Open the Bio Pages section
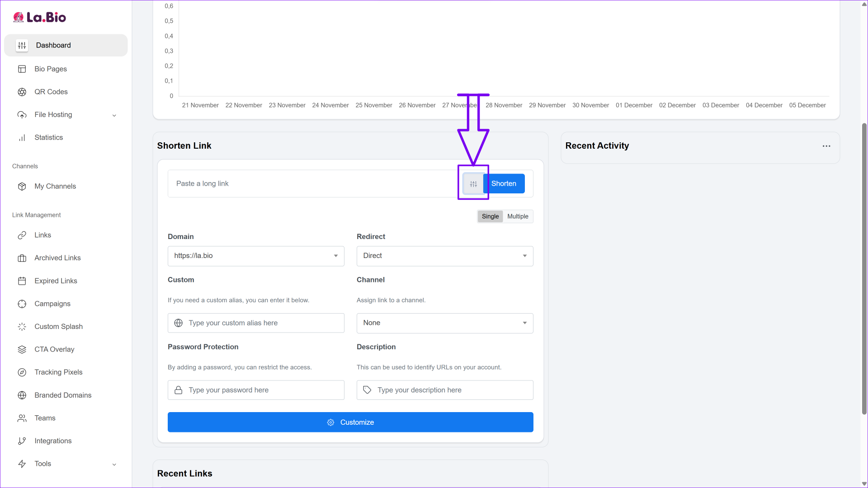 [x=50, y=69]
